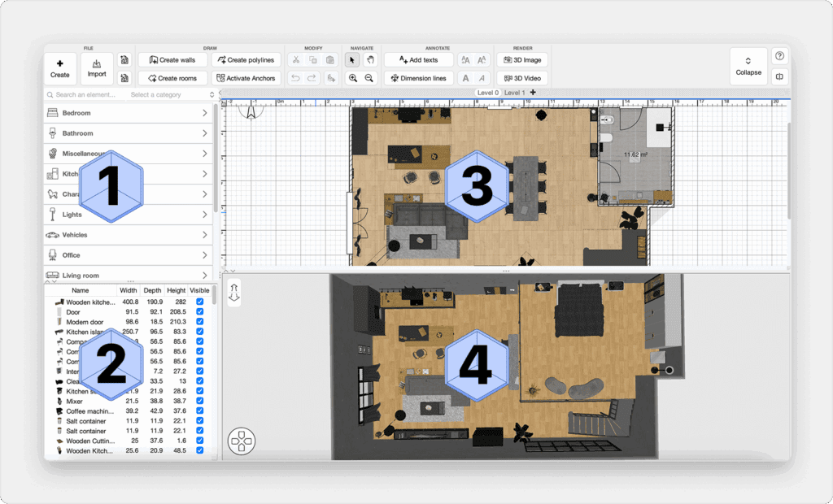Hide the Coffee machine item
The width and height of the screenshot is (833, 504).
200,411
